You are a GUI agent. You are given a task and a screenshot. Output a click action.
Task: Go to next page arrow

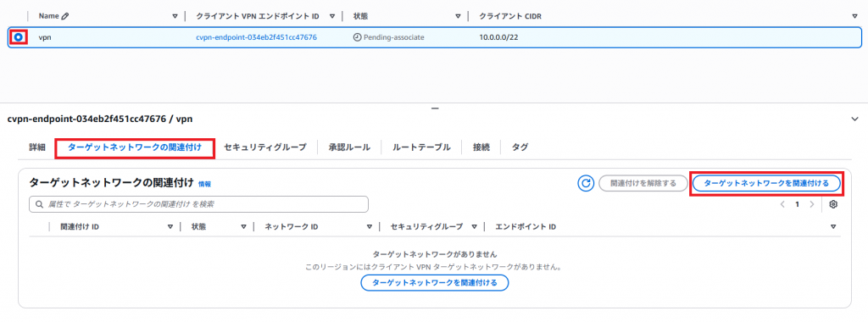pos(811,204)
